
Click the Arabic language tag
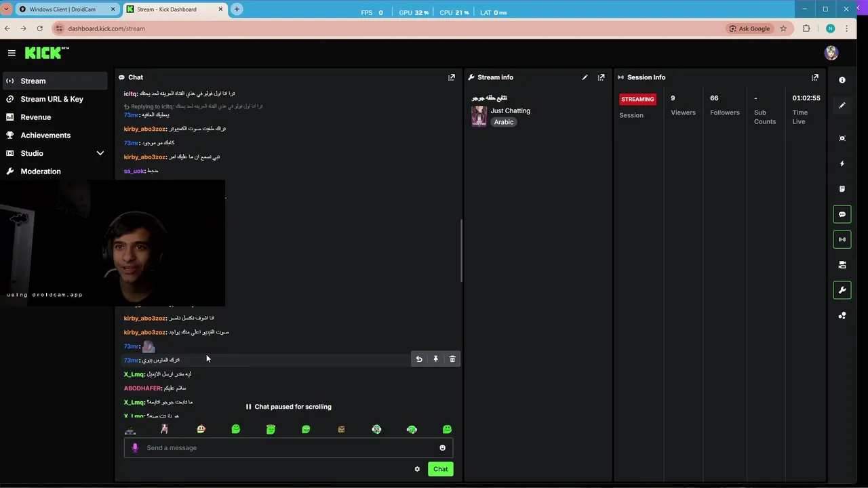(504, 122)
